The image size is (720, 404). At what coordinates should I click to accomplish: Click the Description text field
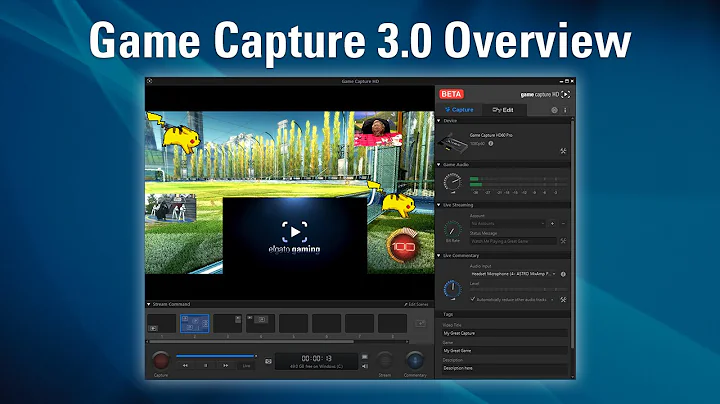505,368
